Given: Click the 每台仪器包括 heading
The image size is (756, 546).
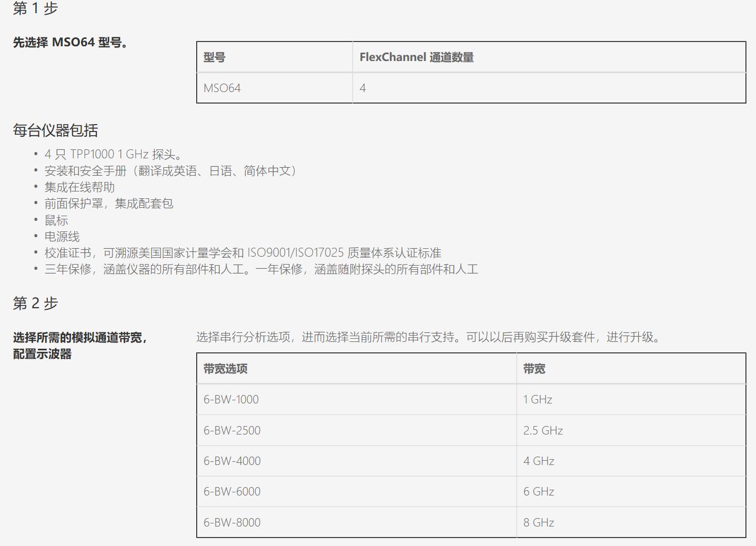Looking at the screenshot, I should [x=55, y=130].
